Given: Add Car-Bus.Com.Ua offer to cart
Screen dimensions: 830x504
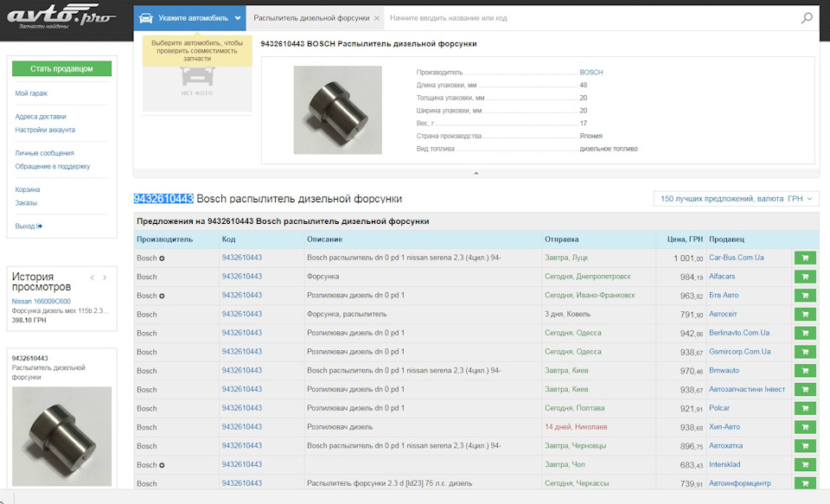Looking at the screenshot, I should (x=805, y=258).
